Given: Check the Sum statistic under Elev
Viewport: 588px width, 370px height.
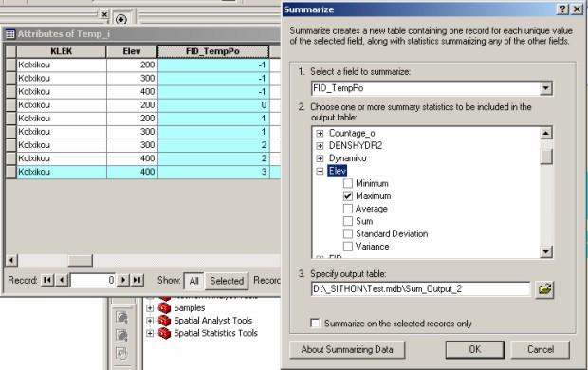Looking at the screenshot, I should 348,221.
